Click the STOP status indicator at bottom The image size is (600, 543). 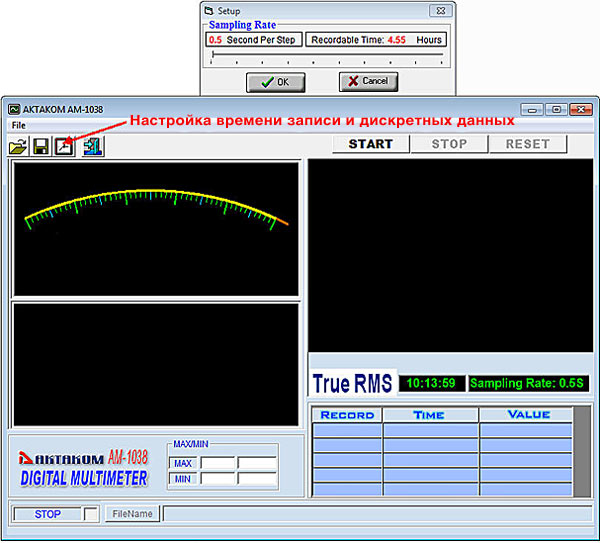point(47,514)
